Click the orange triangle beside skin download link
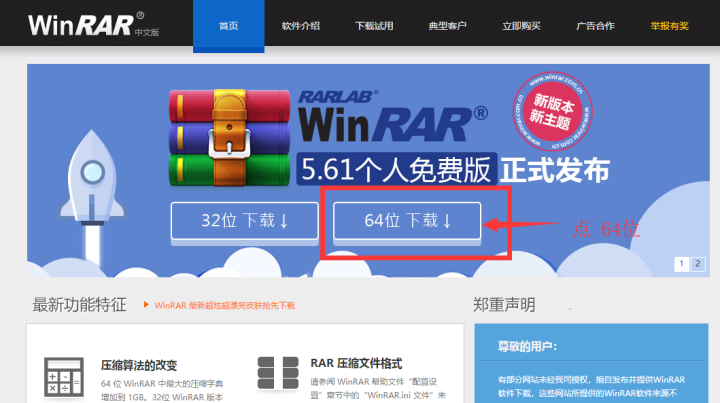 [146, 304]
